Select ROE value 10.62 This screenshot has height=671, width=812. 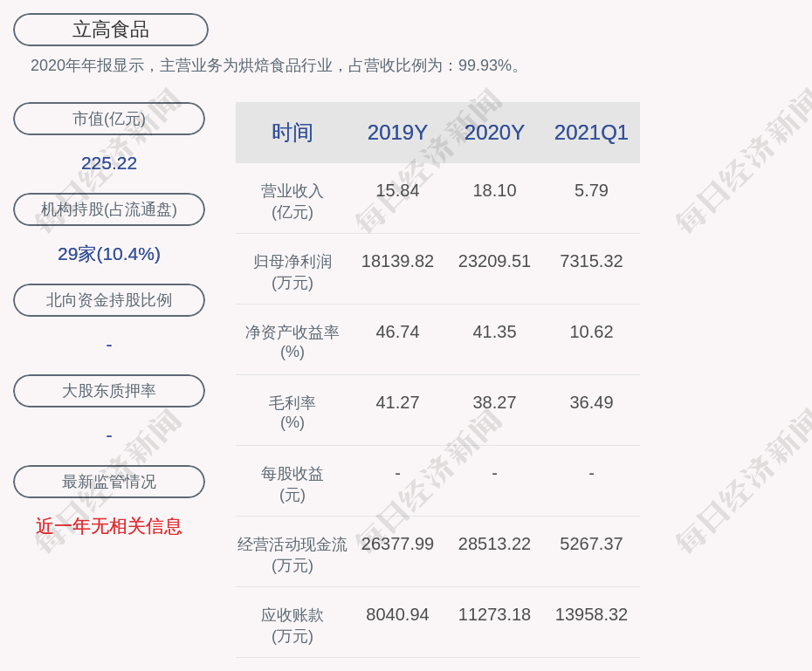tap(591, 332)
